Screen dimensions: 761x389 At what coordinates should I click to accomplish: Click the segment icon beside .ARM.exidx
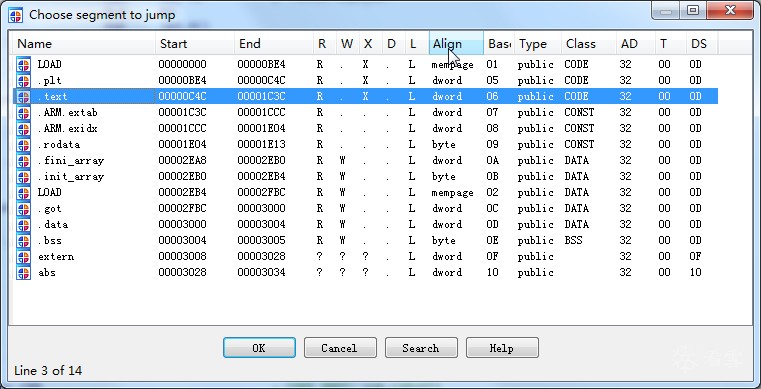[23, 129]
